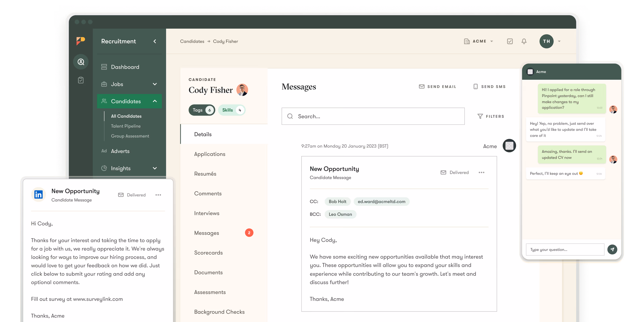Collapse the Recruitment sidebar panel
Image resolution: width=644 pixels, height=322 pixels.
click(155, 41)
